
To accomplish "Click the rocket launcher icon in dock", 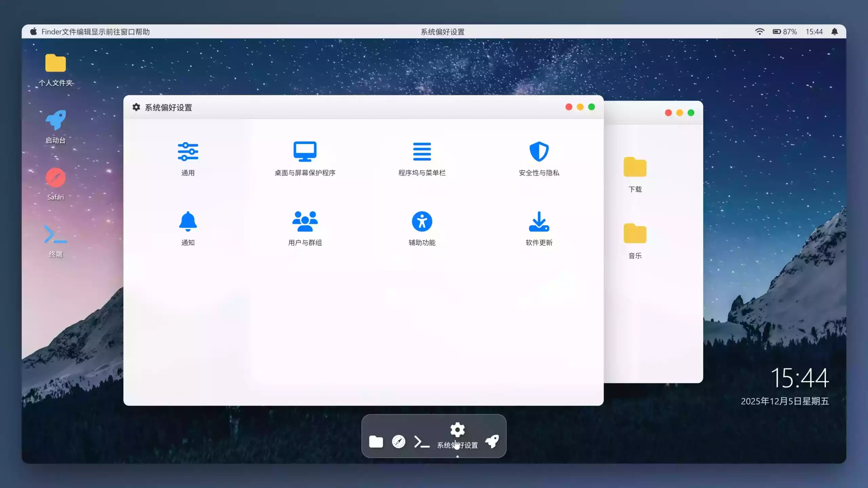I will tap(492, 441).
